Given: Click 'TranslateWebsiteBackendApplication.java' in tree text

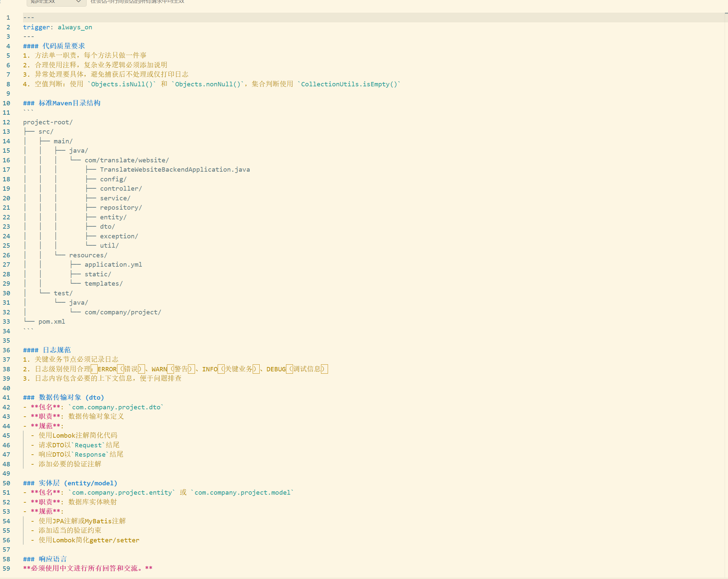Looking at the screenshot, I should point(175,169).
